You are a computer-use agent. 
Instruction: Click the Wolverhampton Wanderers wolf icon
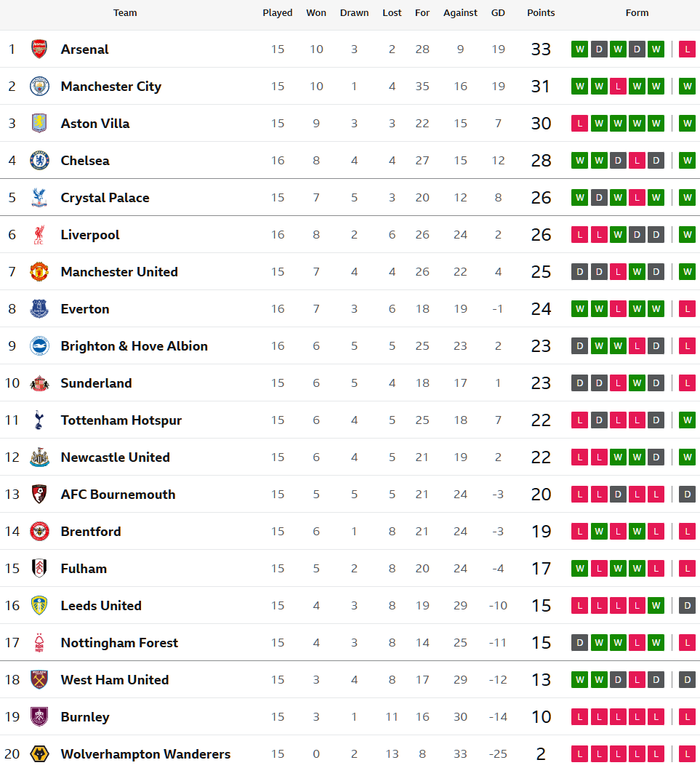[39, 753]
